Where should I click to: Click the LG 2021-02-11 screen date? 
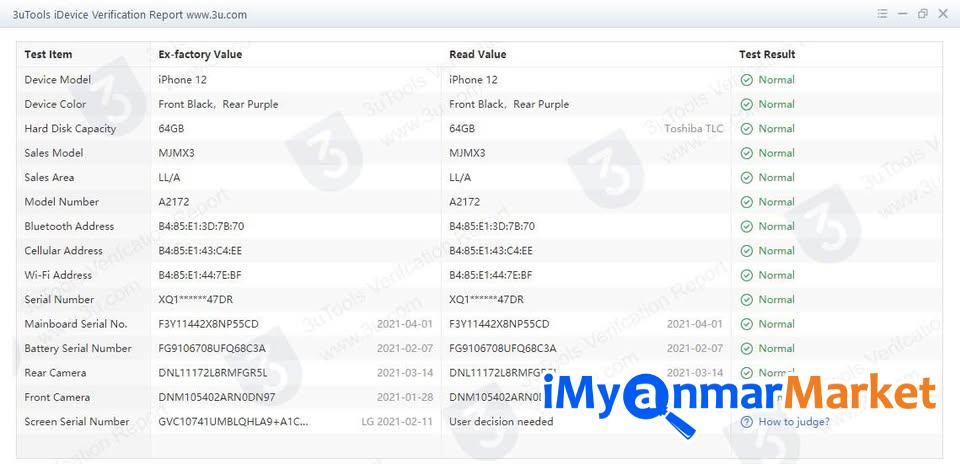[x=397, y=422]
